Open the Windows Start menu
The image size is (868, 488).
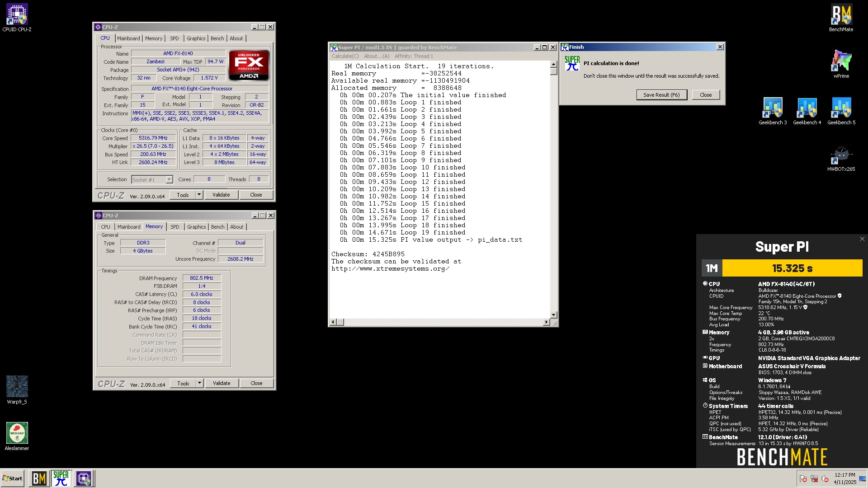(x=13, y=479)
